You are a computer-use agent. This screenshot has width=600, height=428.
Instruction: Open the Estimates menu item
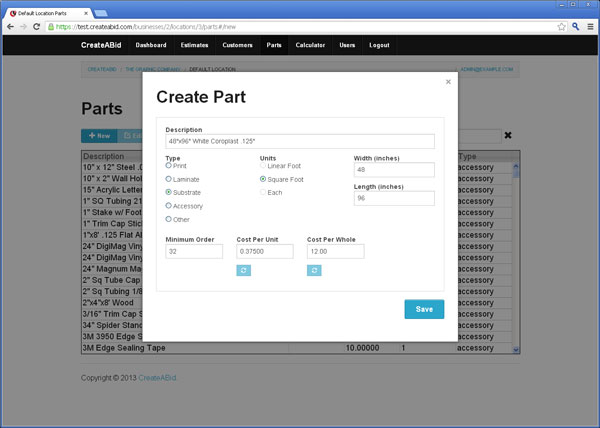click(x=194, y=46)
